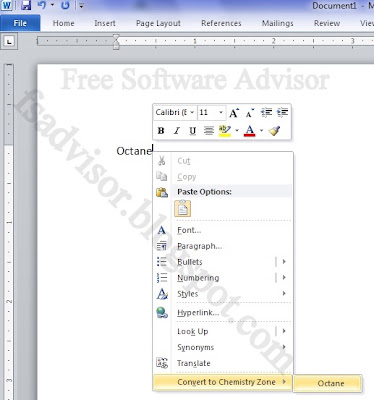Apply the red font color swatch
The image size is (374, 400).
249,131
